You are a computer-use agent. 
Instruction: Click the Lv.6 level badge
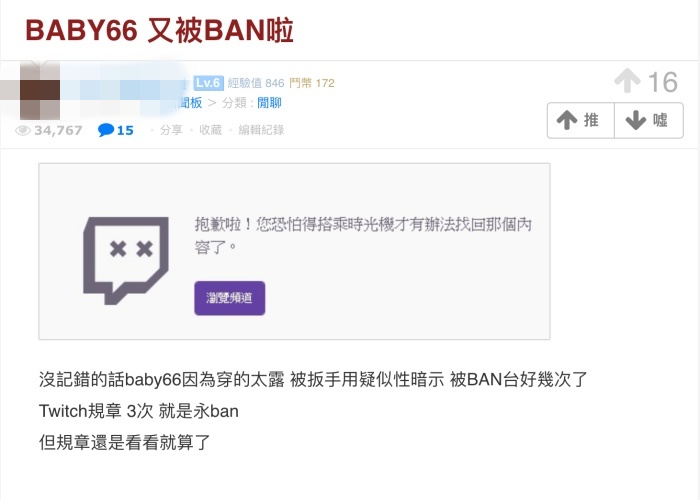208,83
